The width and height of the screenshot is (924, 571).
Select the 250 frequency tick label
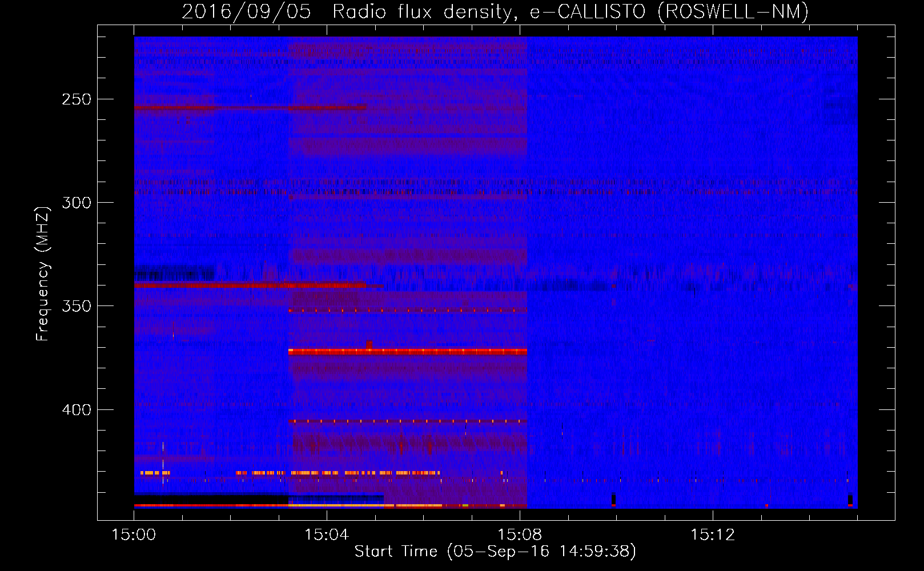[x=77, y=99]
